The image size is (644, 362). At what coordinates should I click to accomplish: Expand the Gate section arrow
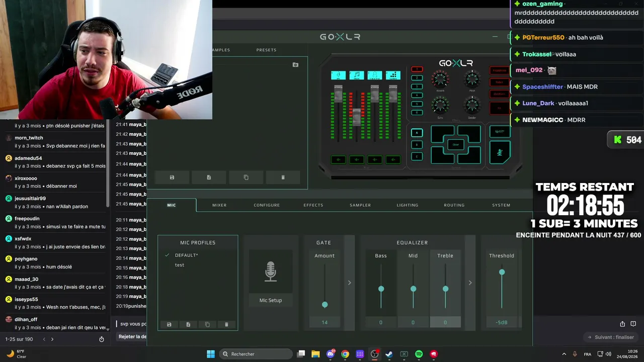point(349,283)
